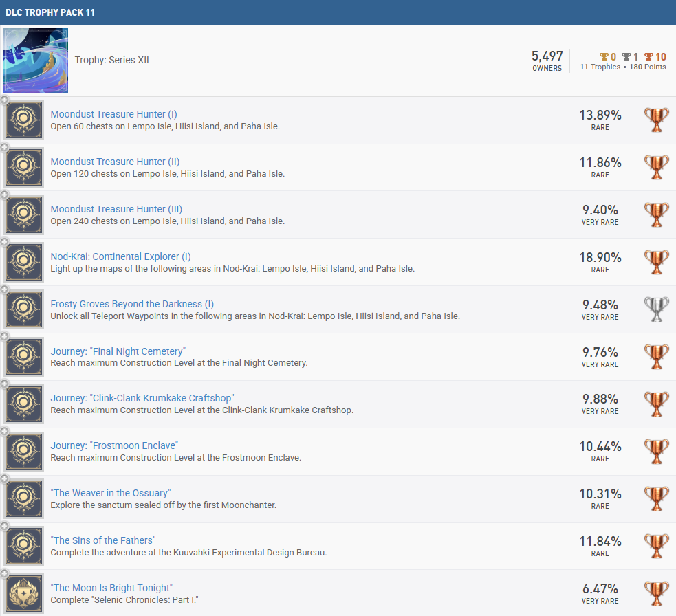Screen dimensions: 676x616
Task: Open Nod-Krai: Continental Explorer (I) link
Action: pos(121,256)
